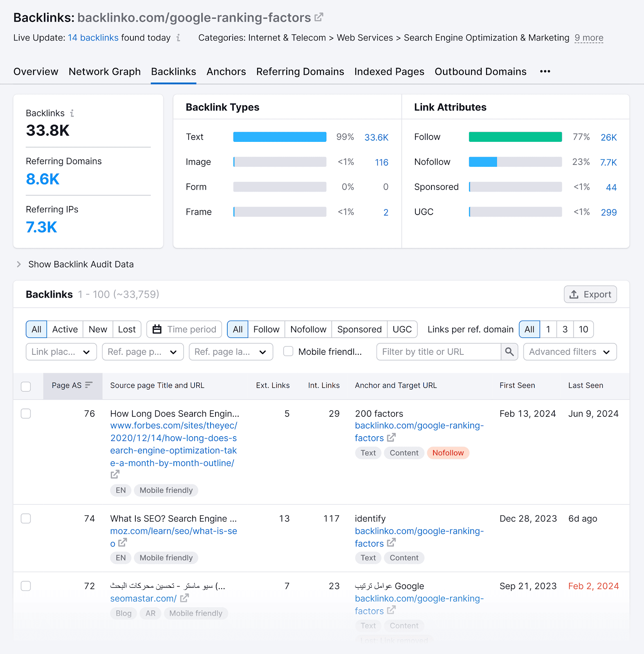Open the 7.3K Referring IPs link
Viewport: 644px width, 654px height.
[x=42, y=227]
